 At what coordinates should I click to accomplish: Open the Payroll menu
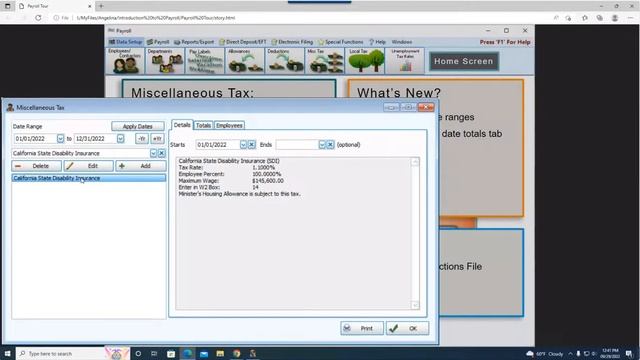(x=158, y=42)
